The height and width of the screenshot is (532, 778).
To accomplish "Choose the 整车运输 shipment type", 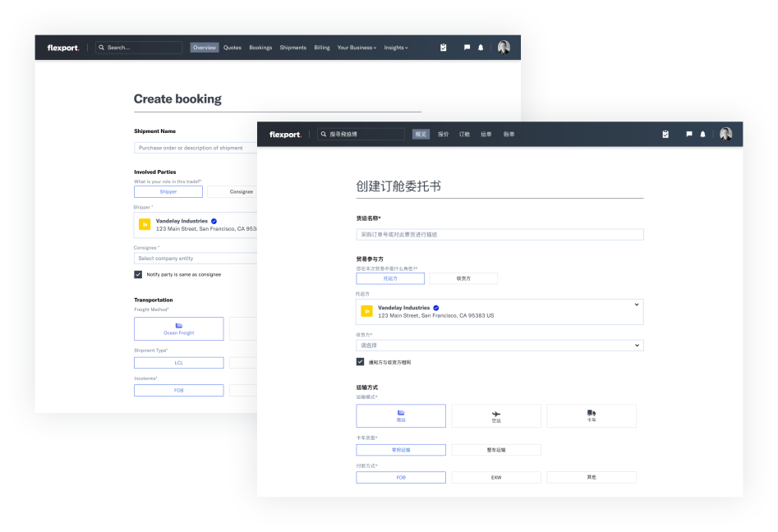I will tap(496, 450).
